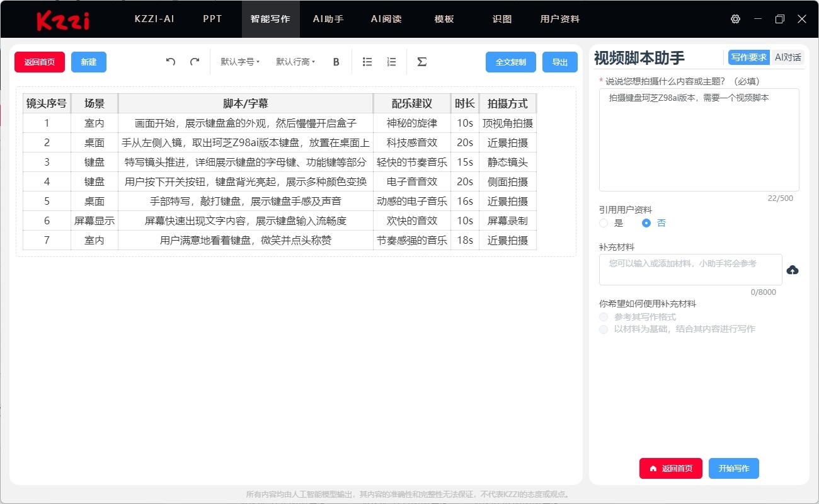Viewport: 819px width, 504px height.
Task: Upload supplementary material with the cloud icon
Action: coord(793,270)
